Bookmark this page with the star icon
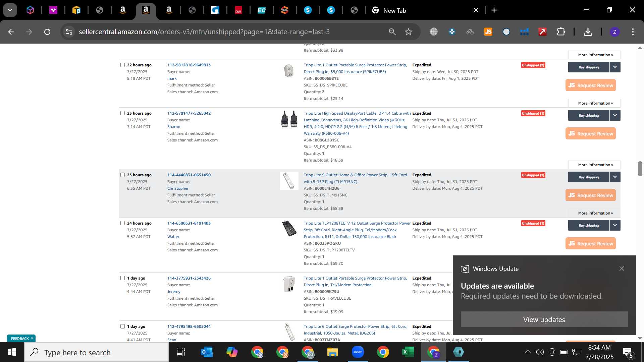644x362 pixels. [408, 32]
